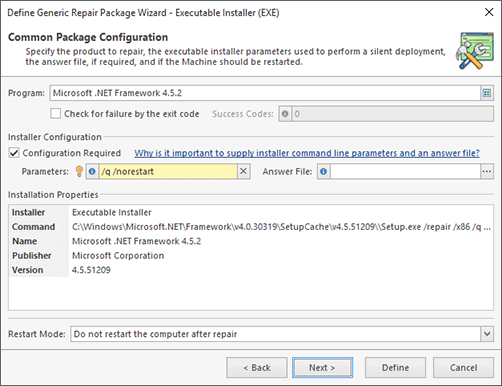Image resolution: width=502 pixels, height=386 pixels.
Task: Click the Answer File input field
Action: pos(405,171)
